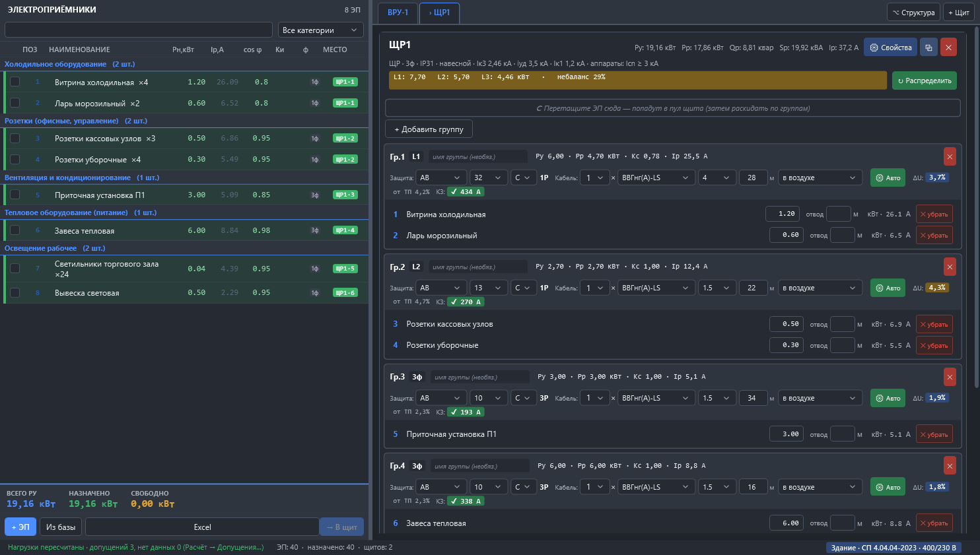
Task: Open the Все категории filter dropdown
Action: (320, 30)
